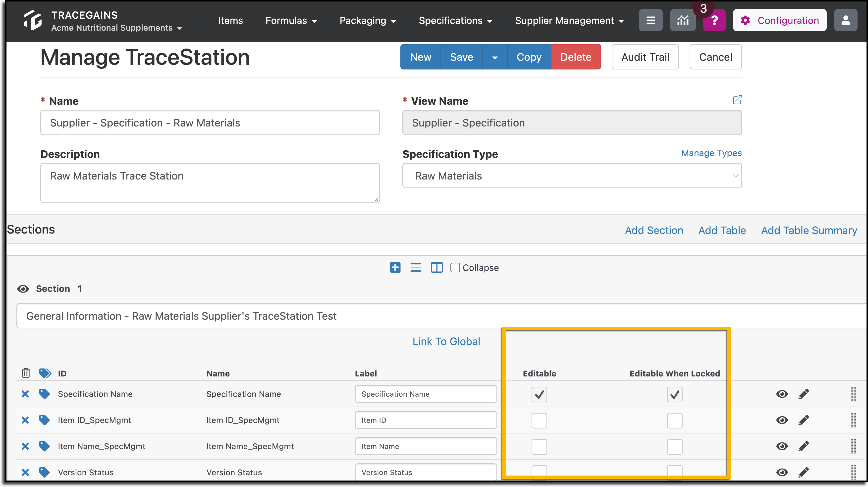Grab drag handle of Specification Name row
Image resolution: width=868 pixels, height=487 pixels.
point(853,394)
